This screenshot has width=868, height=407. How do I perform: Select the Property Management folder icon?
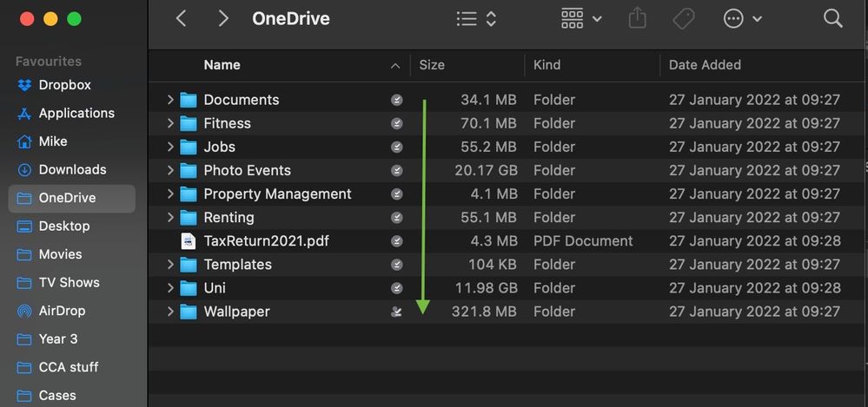189,194
